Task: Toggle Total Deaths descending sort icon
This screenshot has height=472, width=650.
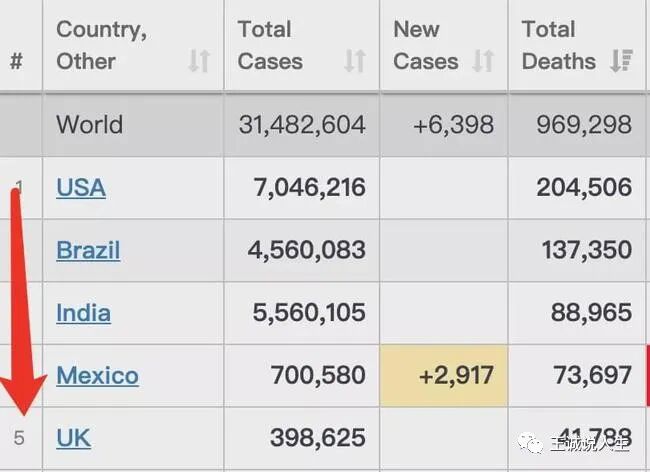Action: coord(621,61)
